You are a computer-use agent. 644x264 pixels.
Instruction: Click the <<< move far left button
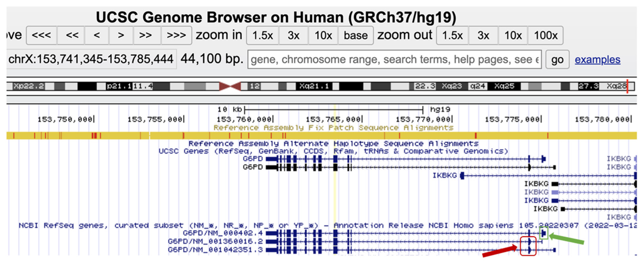click(42, 35)
